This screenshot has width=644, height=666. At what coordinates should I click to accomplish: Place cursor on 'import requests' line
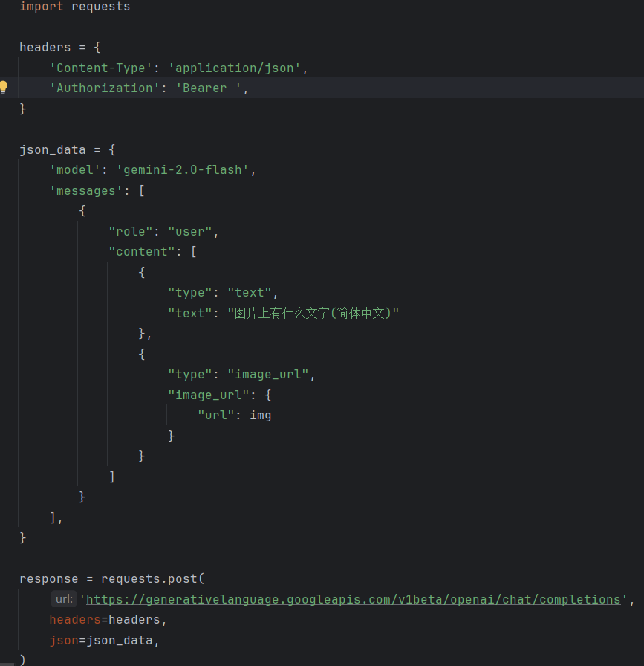pos(75,7)
